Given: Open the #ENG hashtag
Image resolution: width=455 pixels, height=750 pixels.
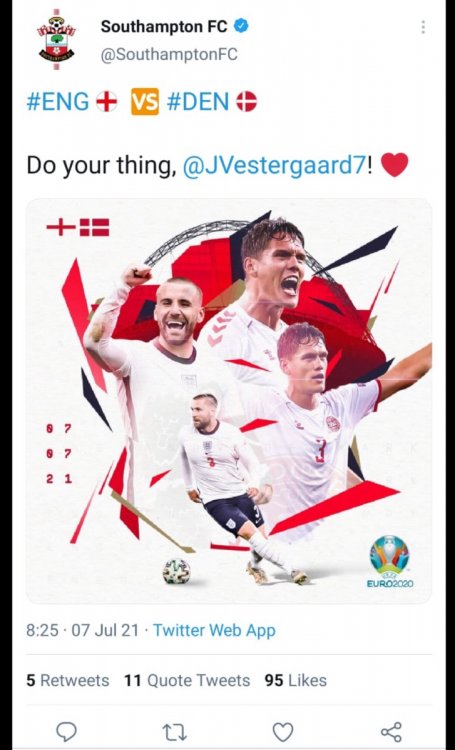Looking at the screenshot, I should (x=58, y=102).
